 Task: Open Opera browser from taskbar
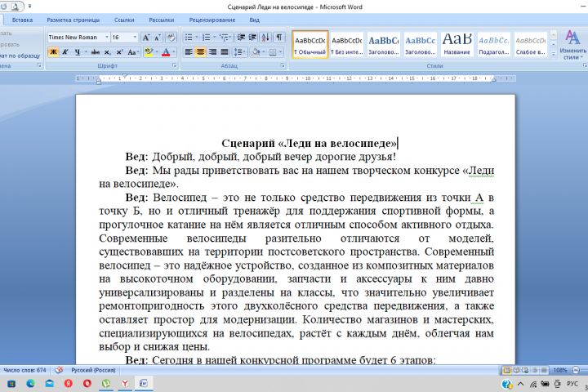point(87,383)
